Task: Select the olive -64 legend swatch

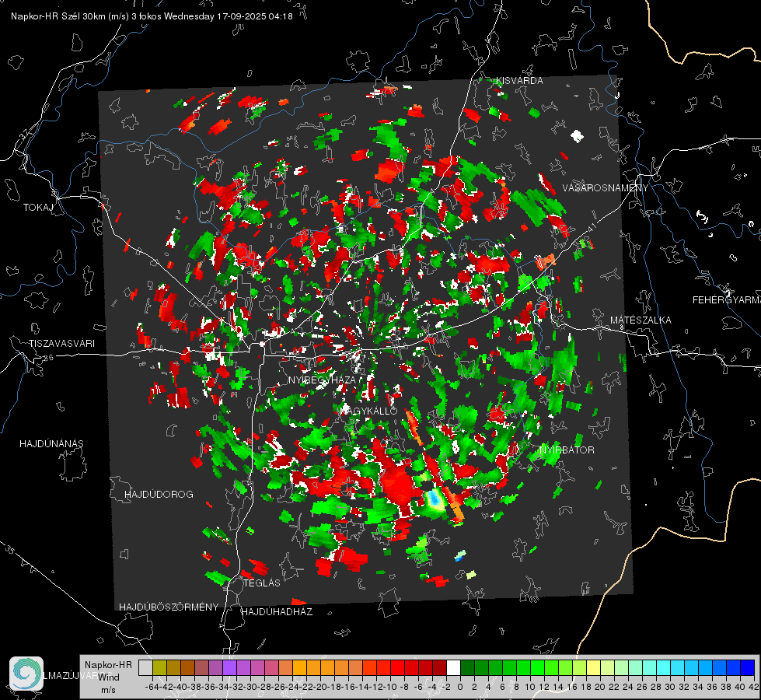Action: click(x=159, y=667)
